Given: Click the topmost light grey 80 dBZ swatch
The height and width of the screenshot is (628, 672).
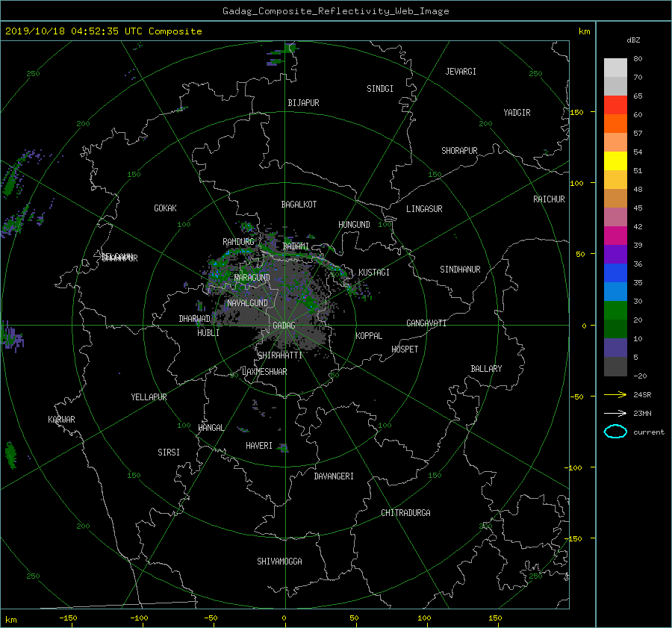Looking at the screenshot, I should (615, 68).
